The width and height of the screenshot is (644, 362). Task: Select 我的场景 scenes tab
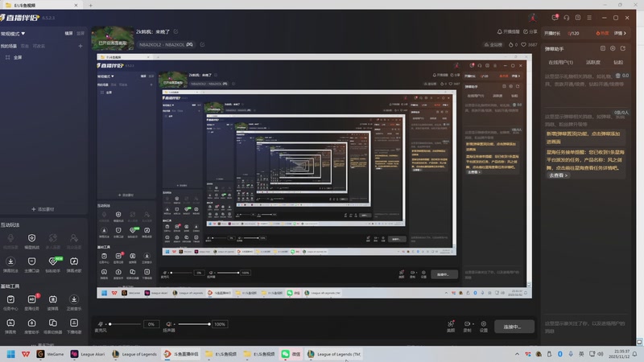8,46
